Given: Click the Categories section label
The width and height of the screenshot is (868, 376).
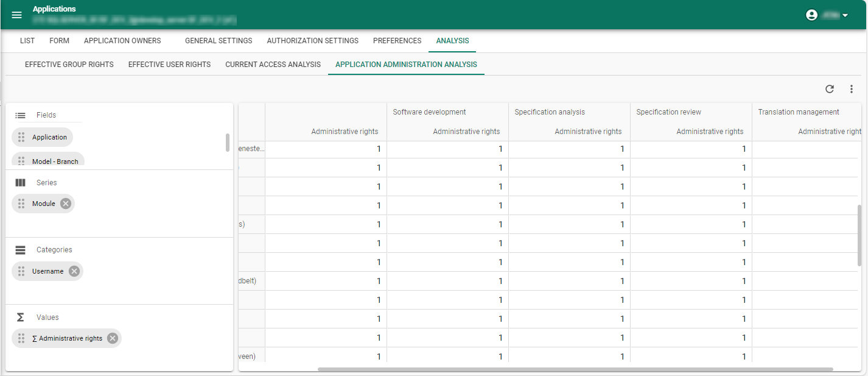Looking at the screenshot, I should (x=54, y=250).
